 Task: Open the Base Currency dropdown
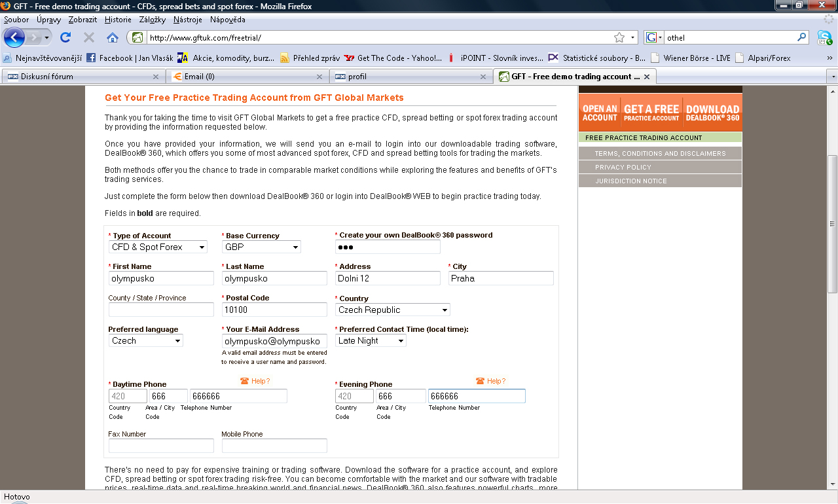[261, 247]
